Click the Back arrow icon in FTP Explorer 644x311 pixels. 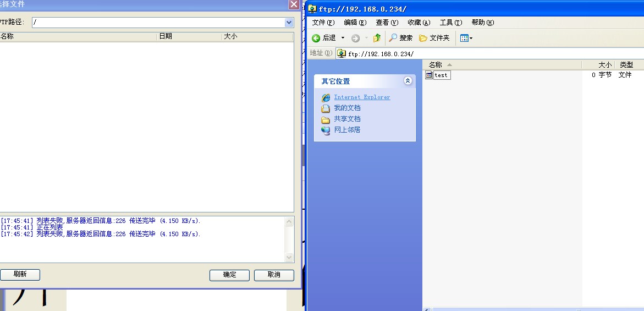316,38
